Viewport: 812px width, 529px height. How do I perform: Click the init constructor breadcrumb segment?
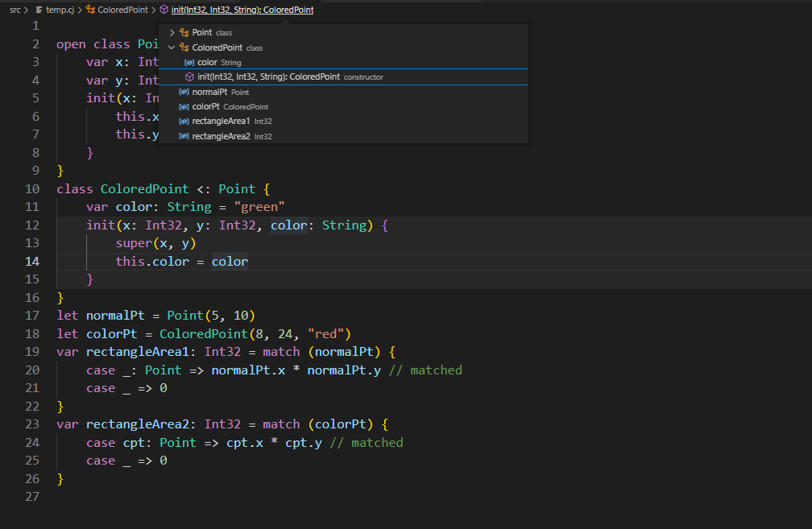click(242, 10)
